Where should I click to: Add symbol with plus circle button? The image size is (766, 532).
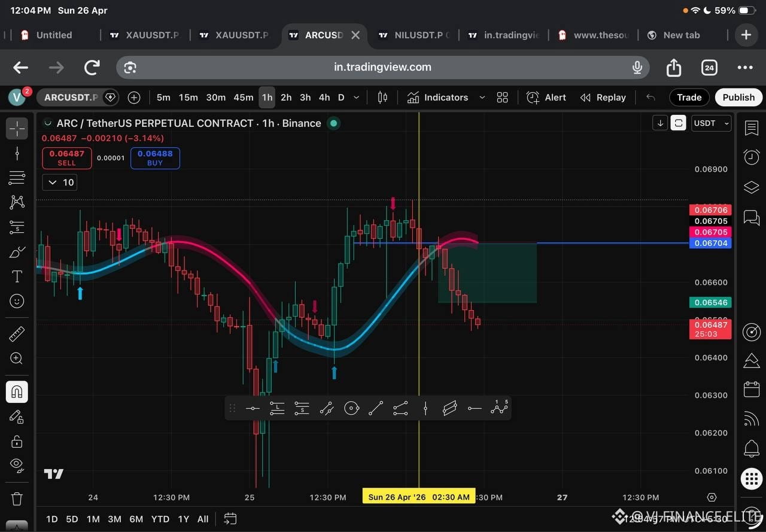coord(134,98)
